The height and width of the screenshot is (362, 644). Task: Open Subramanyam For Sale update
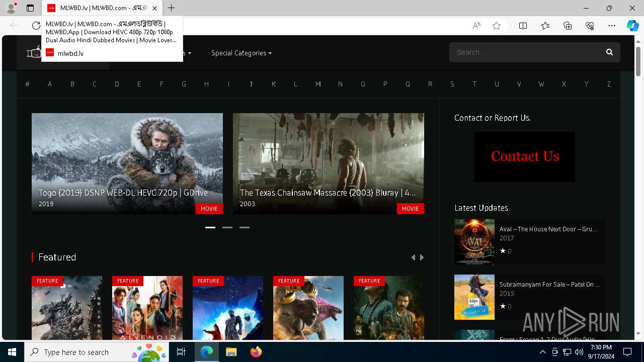pos(549,284)
